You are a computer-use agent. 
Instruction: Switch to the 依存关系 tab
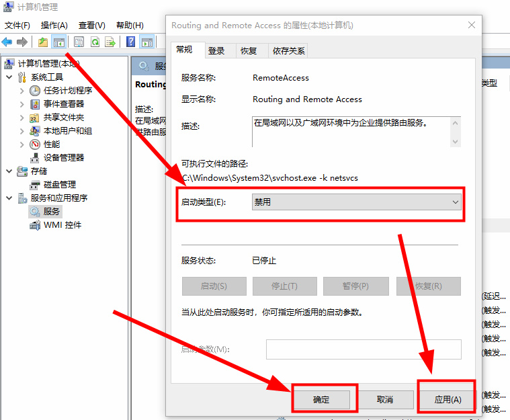tap(289, 50)
